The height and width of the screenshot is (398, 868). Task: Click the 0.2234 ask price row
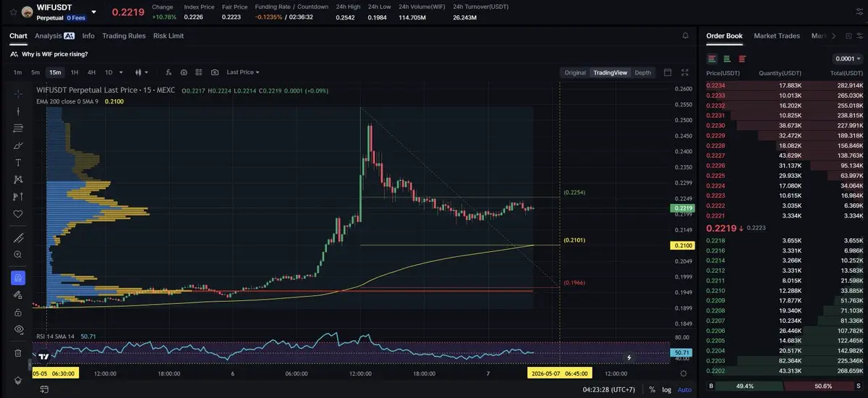[x=785, y=85]
